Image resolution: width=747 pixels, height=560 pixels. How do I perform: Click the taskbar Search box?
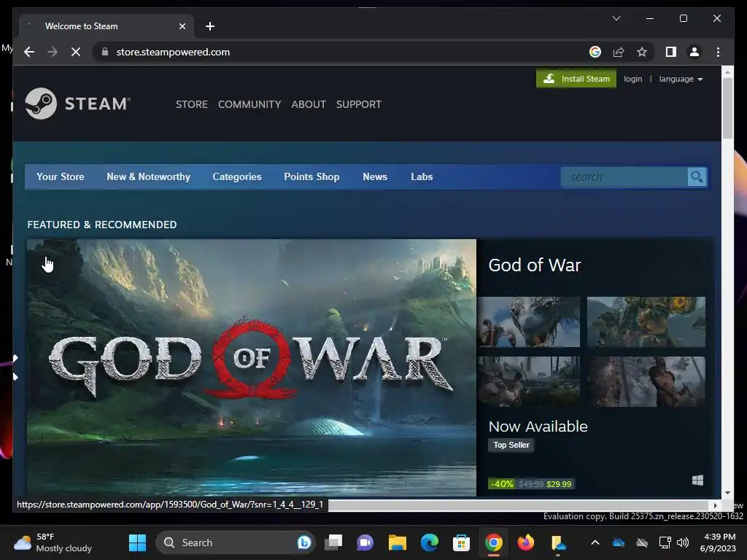(236, 542)
